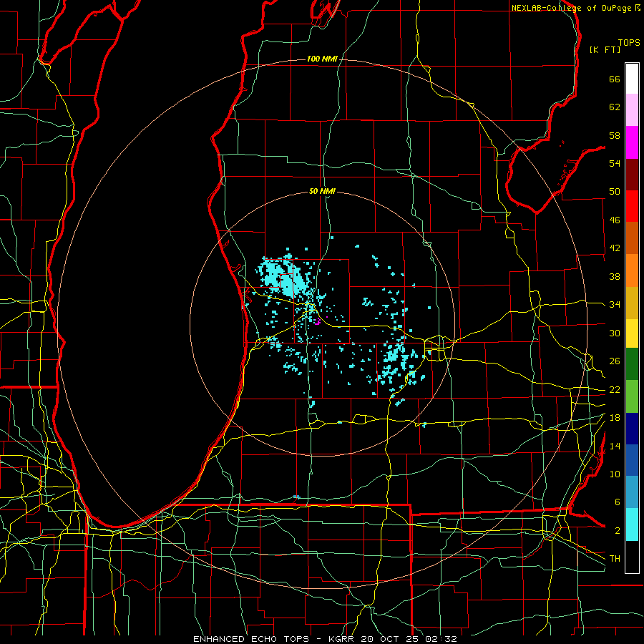Select the 54 legend value

click(x=615, y=163)
